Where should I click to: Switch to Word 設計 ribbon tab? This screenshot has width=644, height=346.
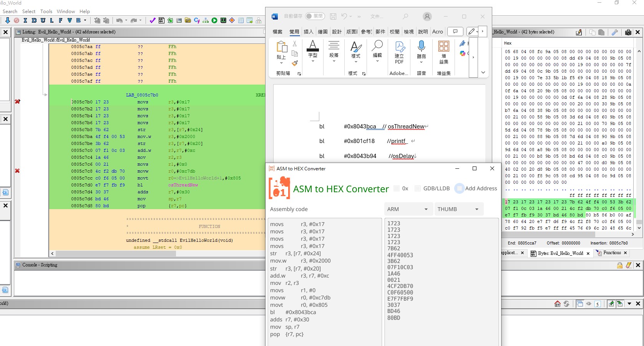coord(337,32)
